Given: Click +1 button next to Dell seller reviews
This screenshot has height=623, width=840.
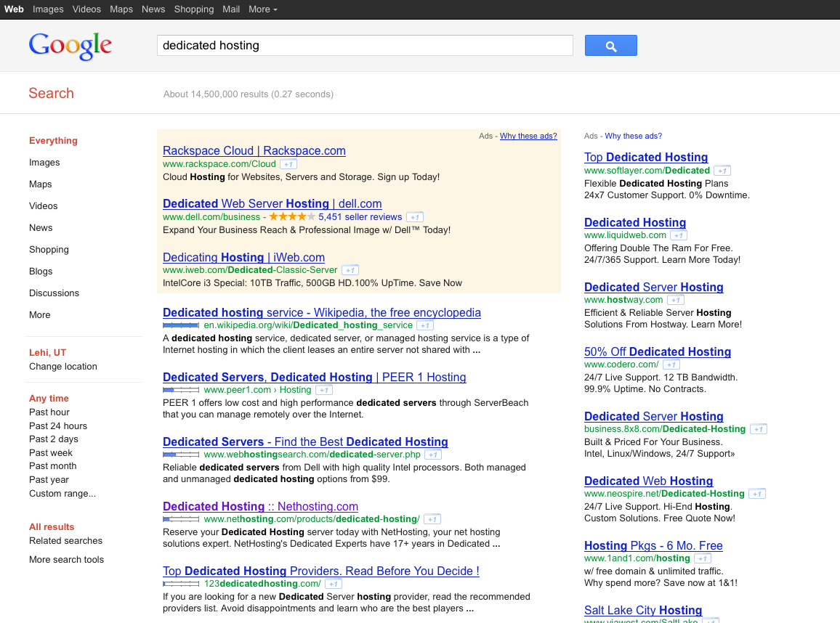Looking at the screenshot, I should coord(415,217).
